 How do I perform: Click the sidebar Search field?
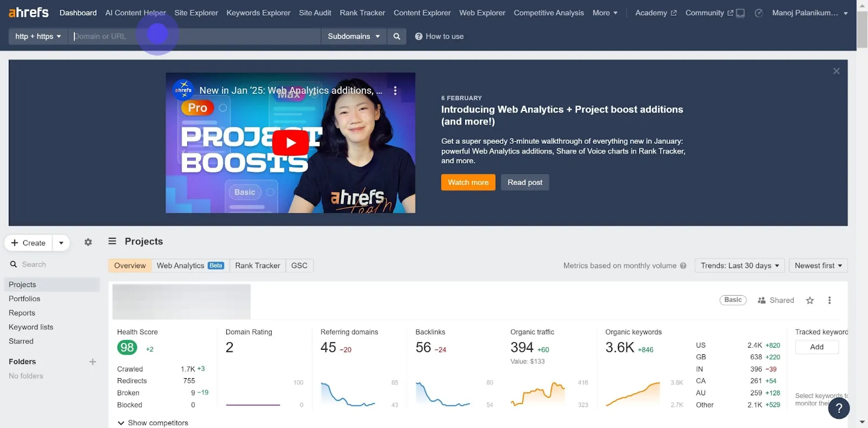pyautogui.click(x=52, y=264)
